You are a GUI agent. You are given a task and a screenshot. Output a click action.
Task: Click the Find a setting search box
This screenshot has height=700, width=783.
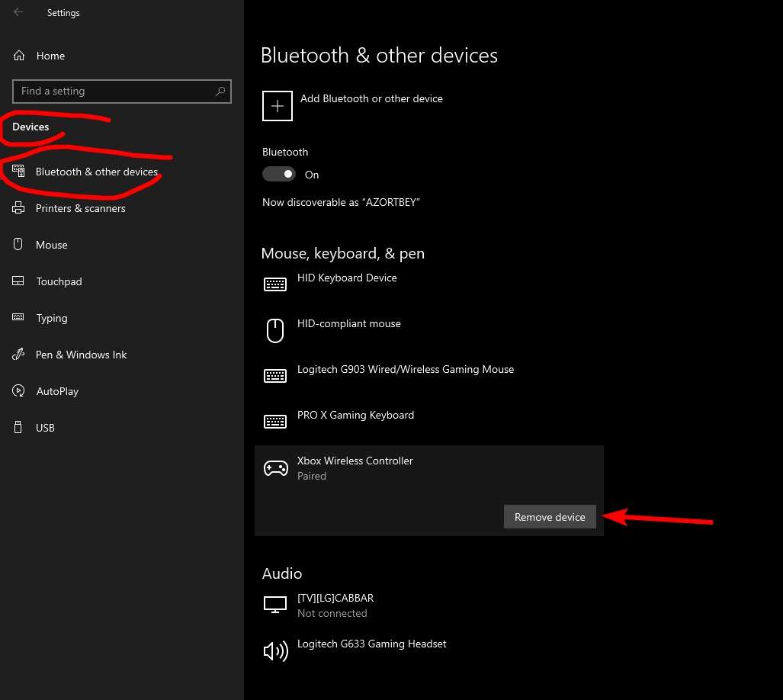[114, 92]
